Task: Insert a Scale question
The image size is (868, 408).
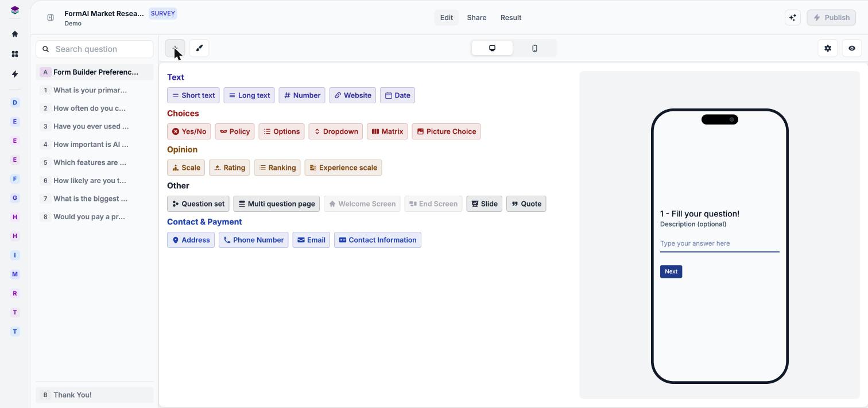Action: (x=186, y=168)
